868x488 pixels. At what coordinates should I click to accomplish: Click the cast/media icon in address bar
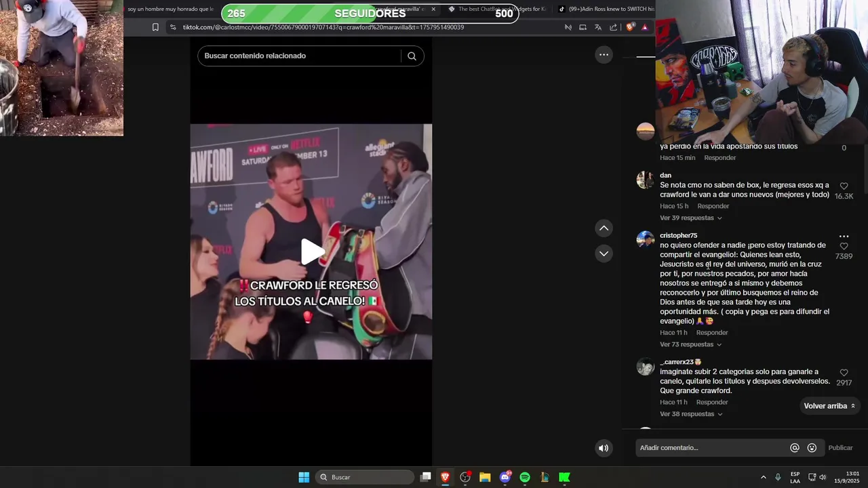click(583, 27)
